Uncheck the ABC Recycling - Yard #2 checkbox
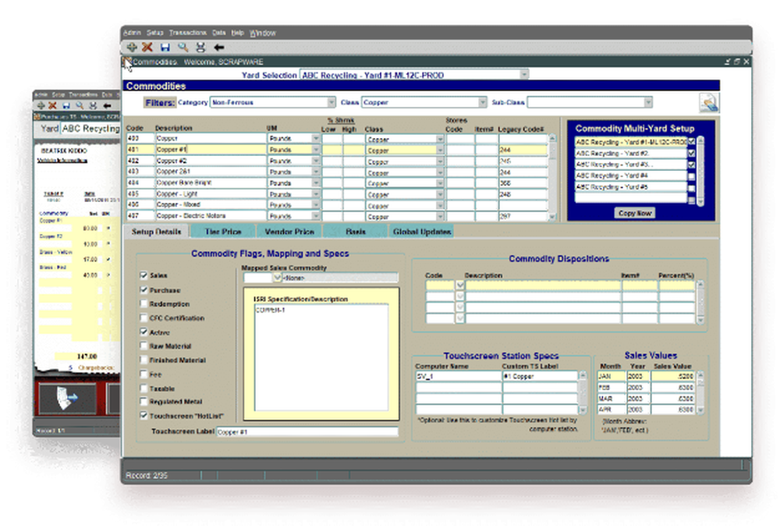Screen dimensions: 780x532 [691, 153]
